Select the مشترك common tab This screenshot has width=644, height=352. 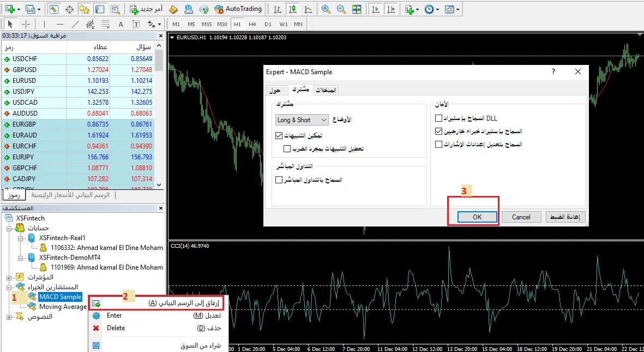coord(300,90)
